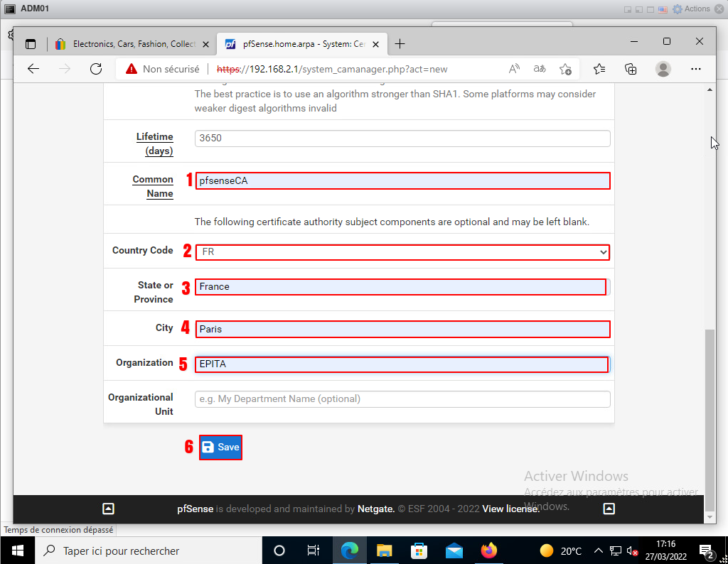The image size is (728, 564).
Task: Click the browser back arrow
Action: (33, 69)
